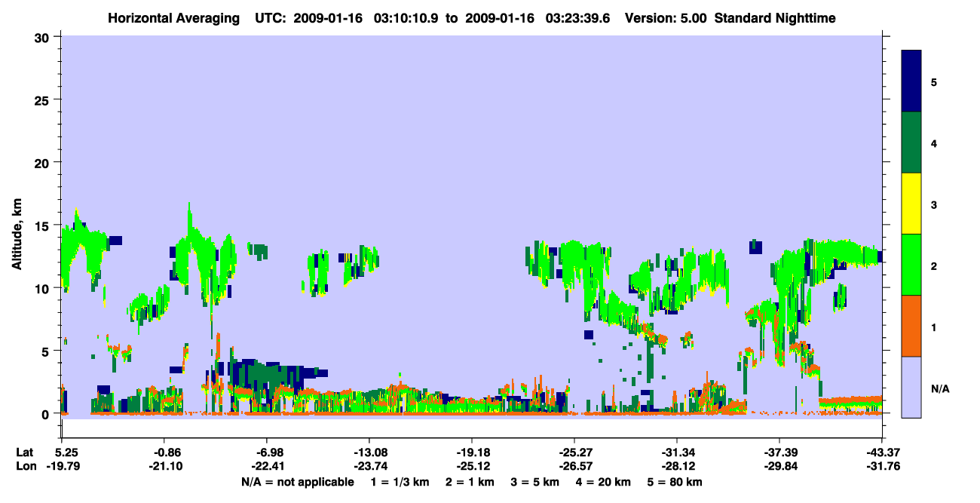Click the y-axis tick label 20
The height and width of the screenshot is (503, 980).
42,163
